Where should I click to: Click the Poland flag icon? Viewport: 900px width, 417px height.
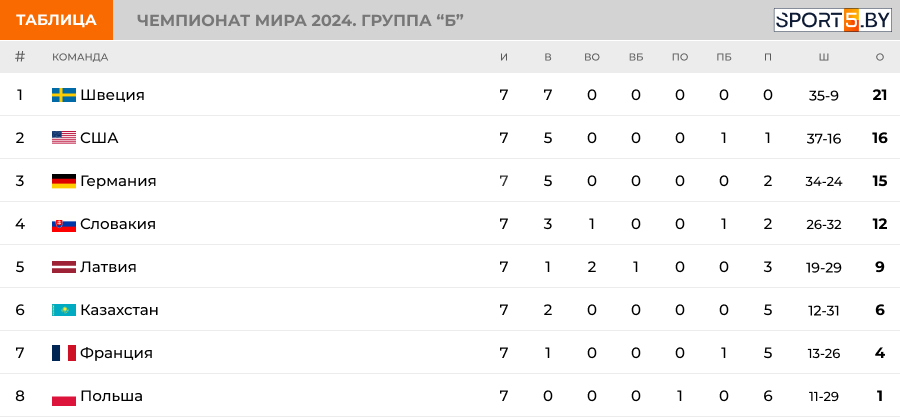coord(64,396)
